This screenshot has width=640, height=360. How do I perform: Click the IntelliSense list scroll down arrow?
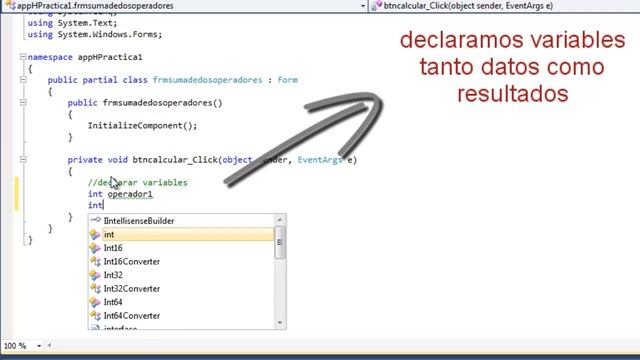pos(280,323)
